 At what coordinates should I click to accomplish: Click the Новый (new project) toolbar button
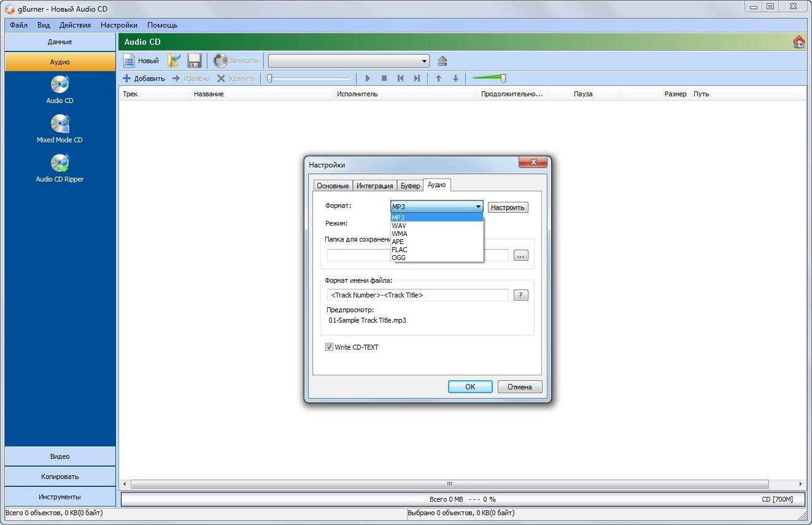[142, 61]
